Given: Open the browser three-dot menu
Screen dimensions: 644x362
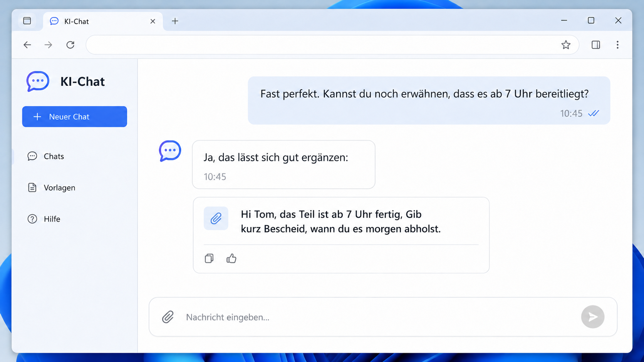Looking at the screenshot, I should [617, 45].
